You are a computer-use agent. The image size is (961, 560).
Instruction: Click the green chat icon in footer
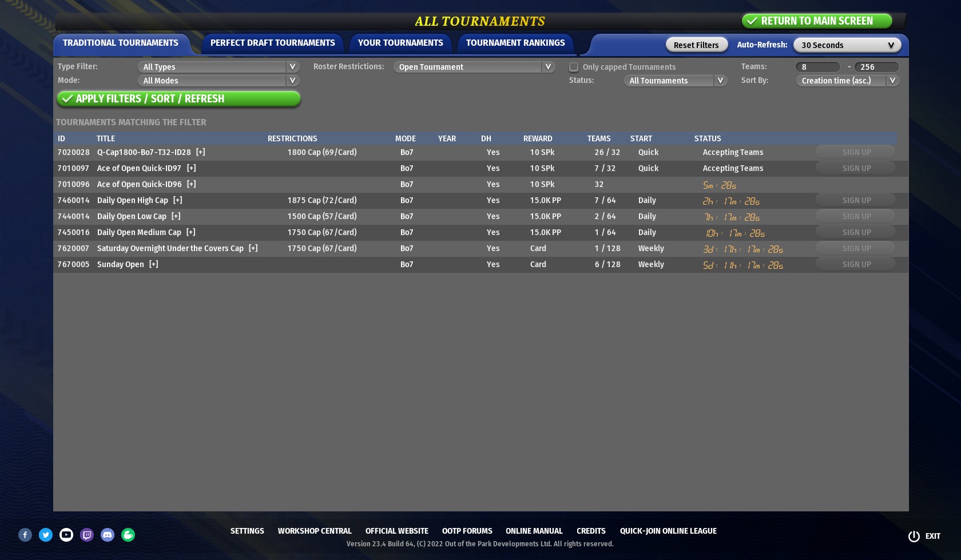(x=128, y=535)
